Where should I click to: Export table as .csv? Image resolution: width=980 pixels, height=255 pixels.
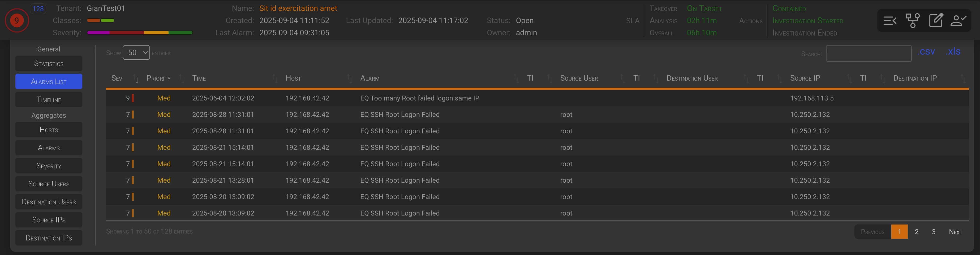(x=926, y=52)
